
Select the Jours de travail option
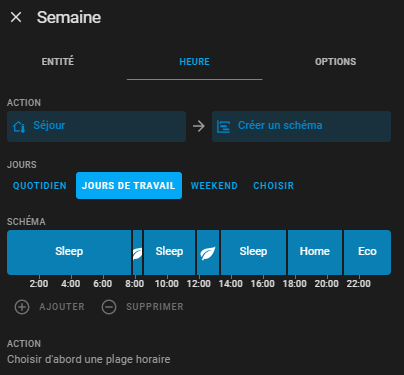[129, 186]
